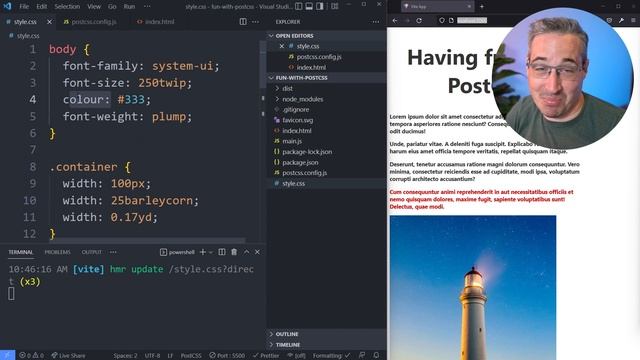Open the .gitignore file
640x360 pixels.
pyautogui.click(x=296, y=109)
